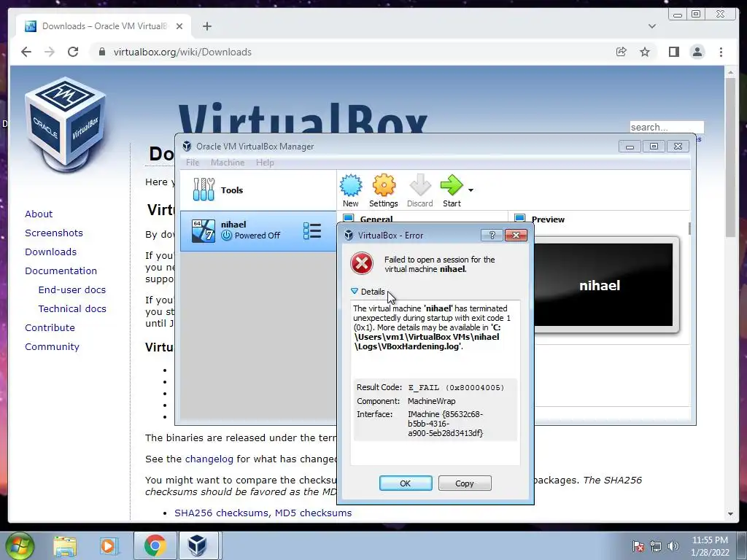Viewport: 747px width, 560px height.
Task: Open the Help menu in VirtualBox Manager
Action: pyautogui.click(x=265, y=163)
